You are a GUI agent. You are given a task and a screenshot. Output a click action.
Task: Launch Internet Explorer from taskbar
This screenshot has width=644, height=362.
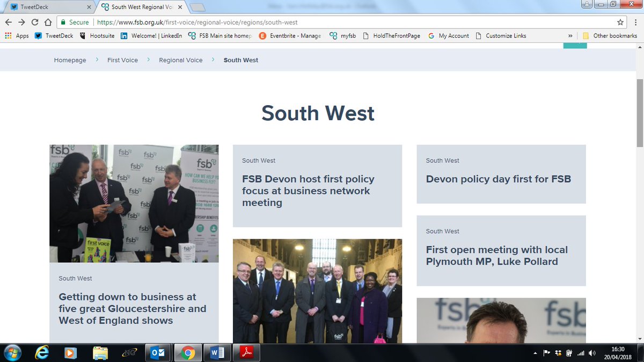(x=42, y=353)
